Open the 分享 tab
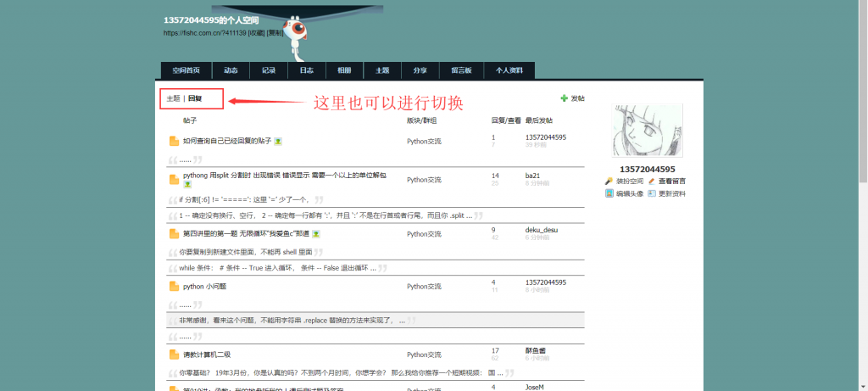Image resolution: width=868 pixels, height=391 pixels. coord(420,70)
